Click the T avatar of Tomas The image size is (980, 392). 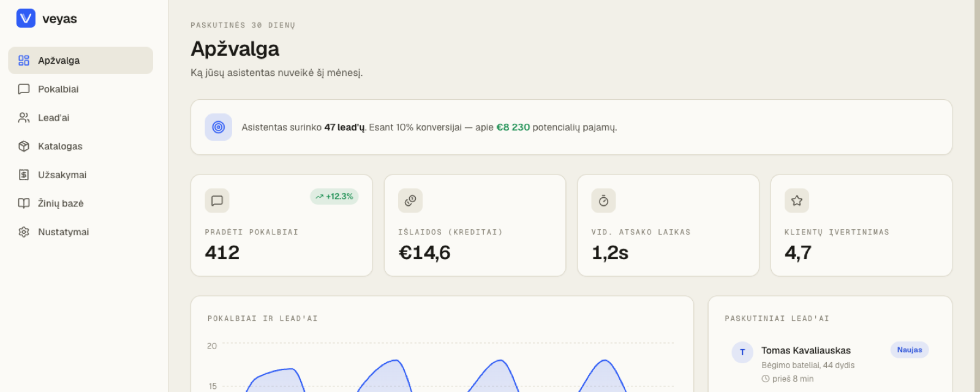742,352
